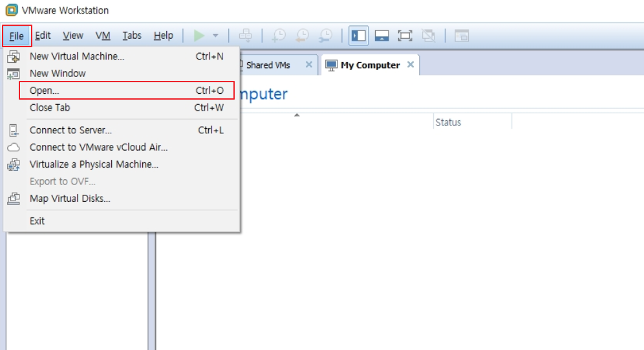The width and height of the screenshot is (644, 350).
Task: Click the Unity mode toolbar icon
Action: pyautogui.click(x=429, y=36)
